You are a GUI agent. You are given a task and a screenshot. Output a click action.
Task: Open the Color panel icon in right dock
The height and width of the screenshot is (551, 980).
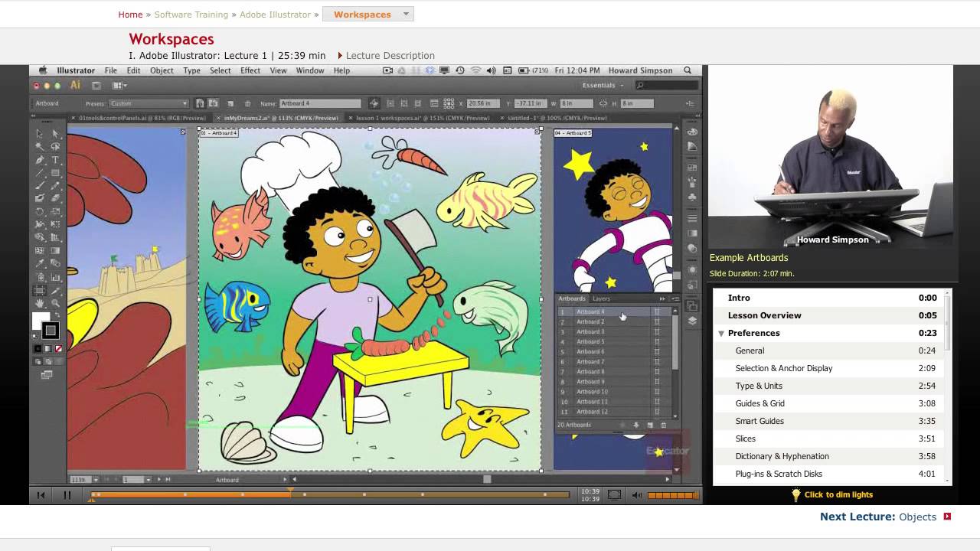692,132
